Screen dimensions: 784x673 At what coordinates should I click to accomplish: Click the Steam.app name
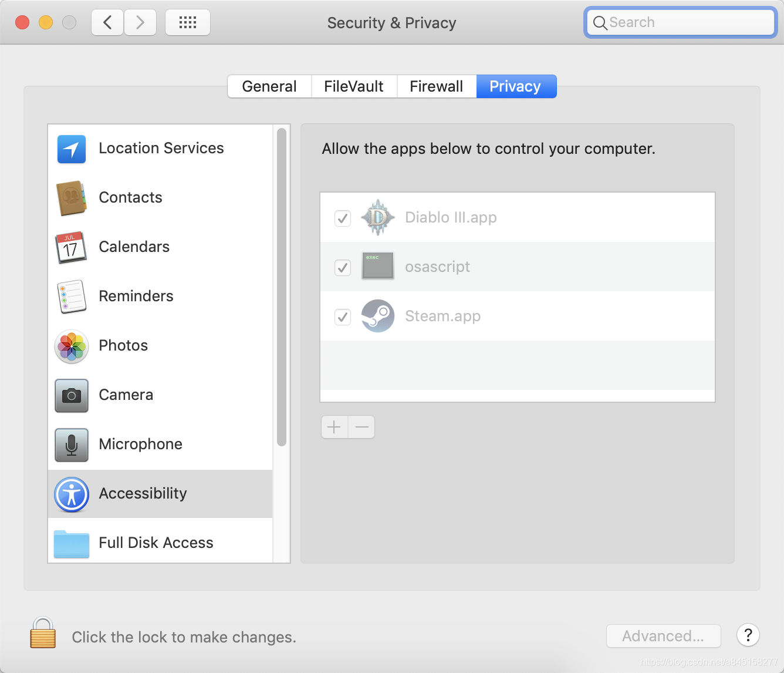[x=443, y=316]
